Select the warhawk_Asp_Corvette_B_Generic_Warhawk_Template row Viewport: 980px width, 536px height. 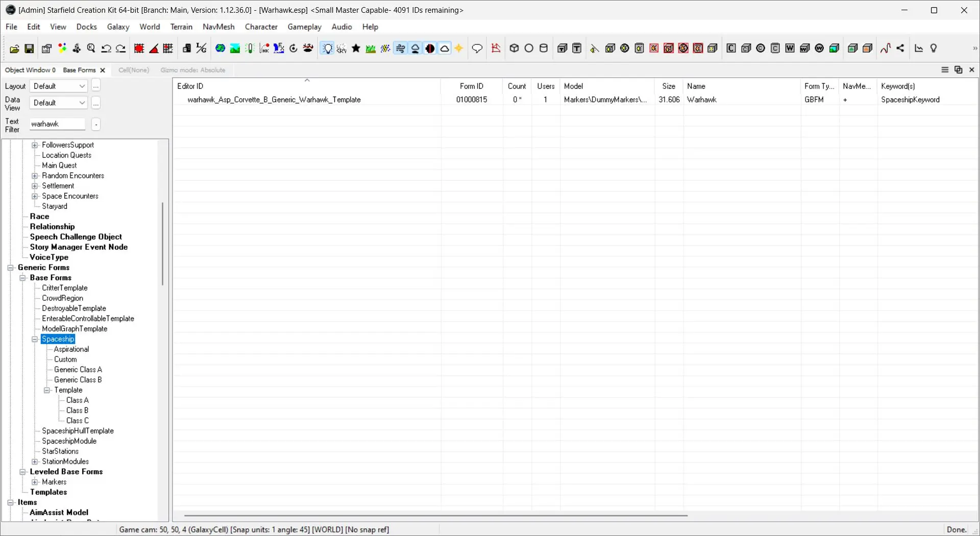pos(575,100)
